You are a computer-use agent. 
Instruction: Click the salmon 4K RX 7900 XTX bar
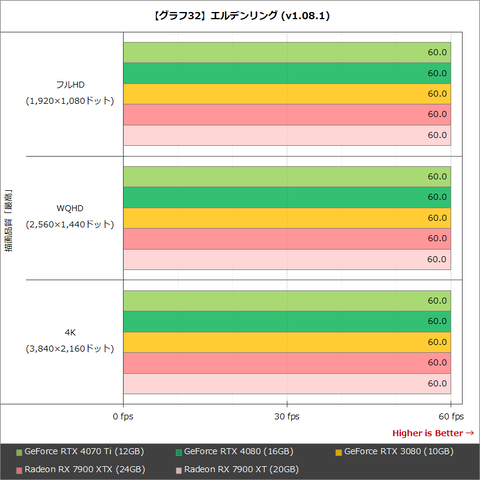[287, 363]
